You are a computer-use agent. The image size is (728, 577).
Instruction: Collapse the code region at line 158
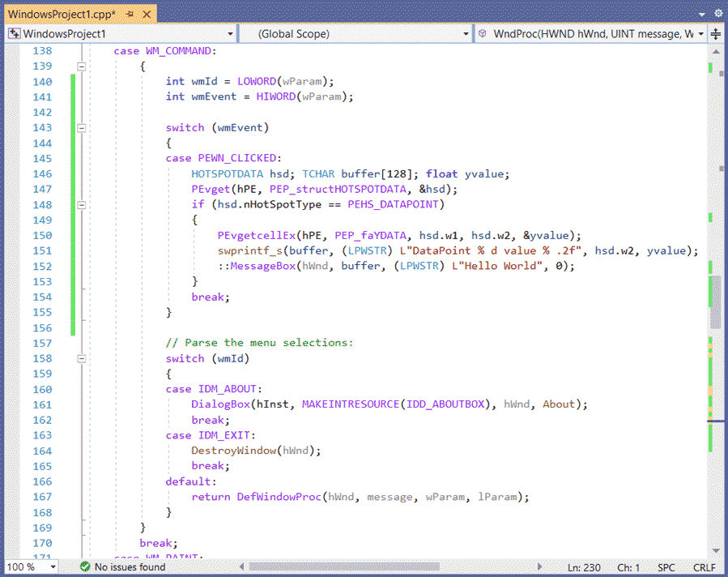coord(81,358)
